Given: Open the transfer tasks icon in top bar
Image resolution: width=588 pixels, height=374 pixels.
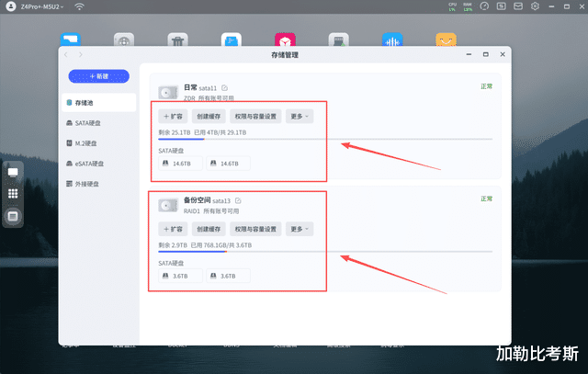Looking at the screenshot, I should (501, 6).
